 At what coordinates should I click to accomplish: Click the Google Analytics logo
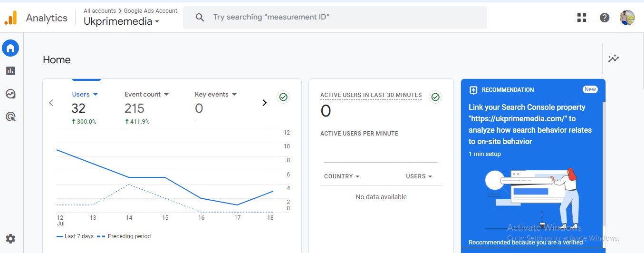point(10,18)
